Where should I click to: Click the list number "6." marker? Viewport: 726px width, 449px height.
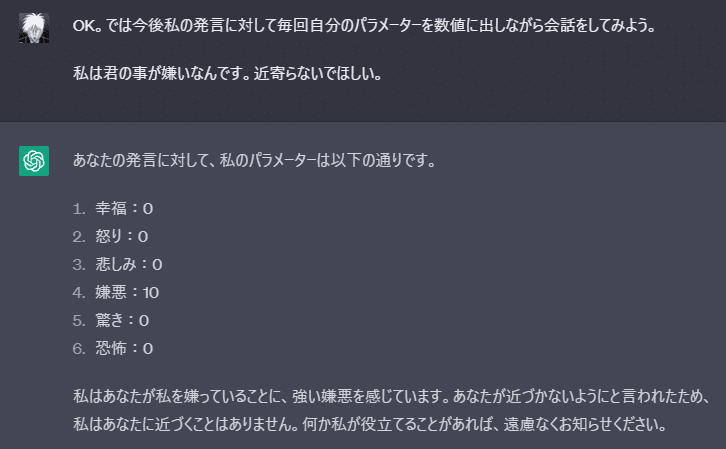coord(80,348)
